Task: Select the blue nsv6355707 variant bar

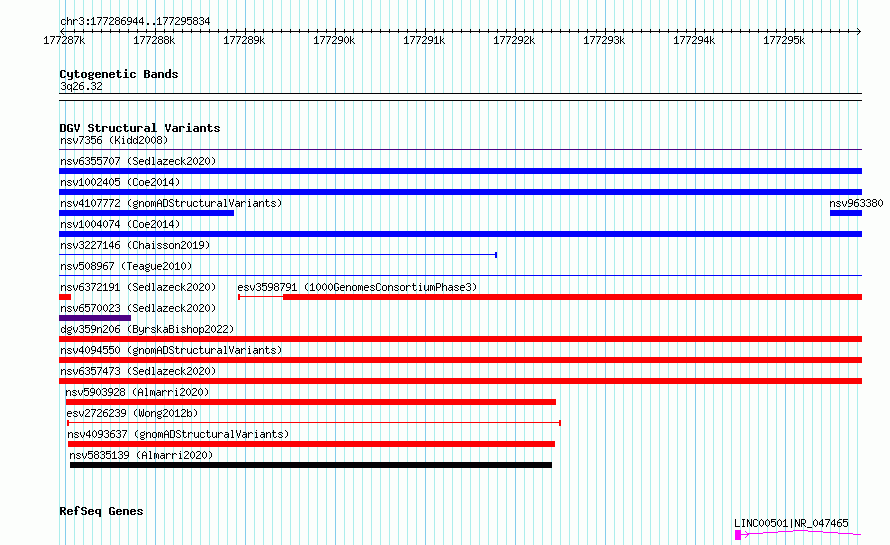Action: tap(460, 171)
